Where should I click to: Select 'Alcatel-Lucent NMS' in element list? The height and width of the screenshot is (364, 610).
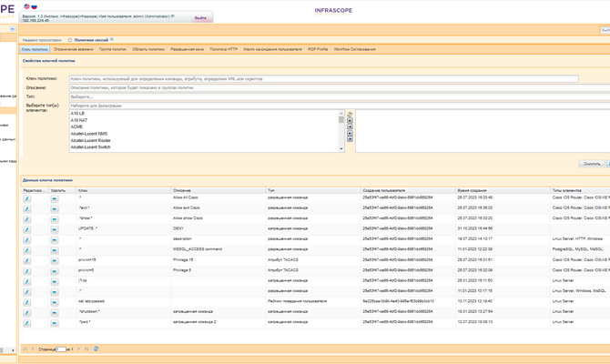click(x=90, y=133)
